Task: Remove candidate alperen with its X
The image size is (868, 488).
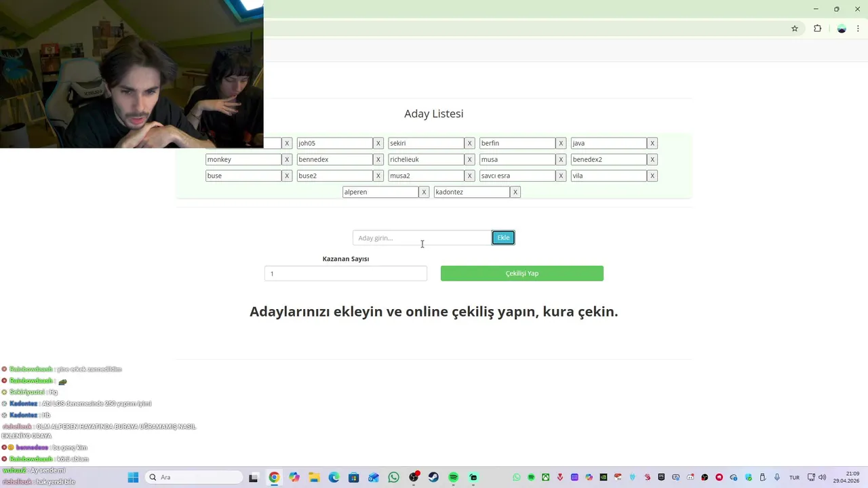Action: [424, 192]
